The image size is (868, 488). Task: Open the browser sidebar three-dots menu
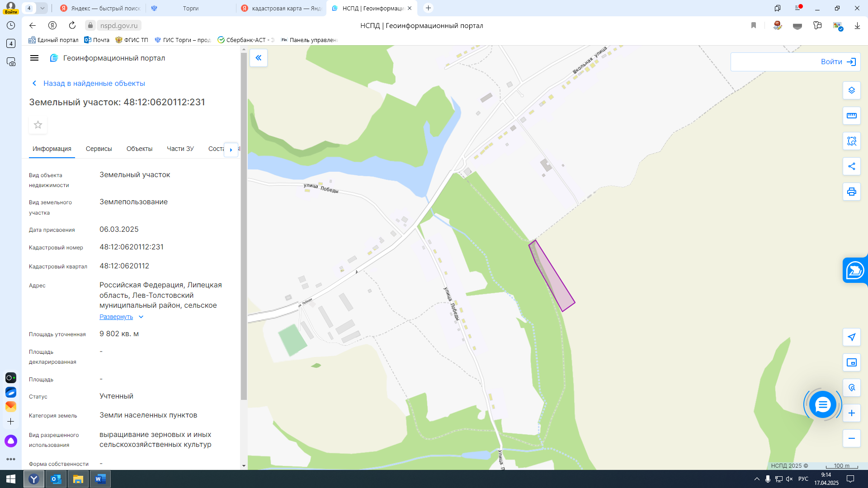11,459
